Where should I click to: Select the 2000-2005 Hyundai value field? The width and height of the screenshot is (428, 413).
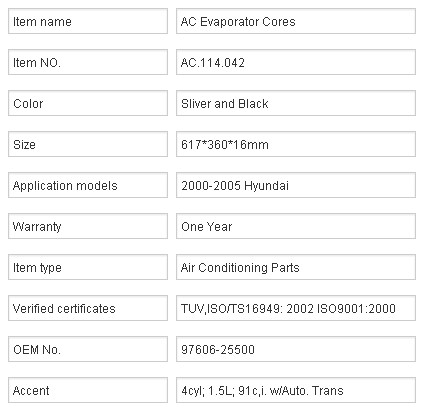click(296, 185)
